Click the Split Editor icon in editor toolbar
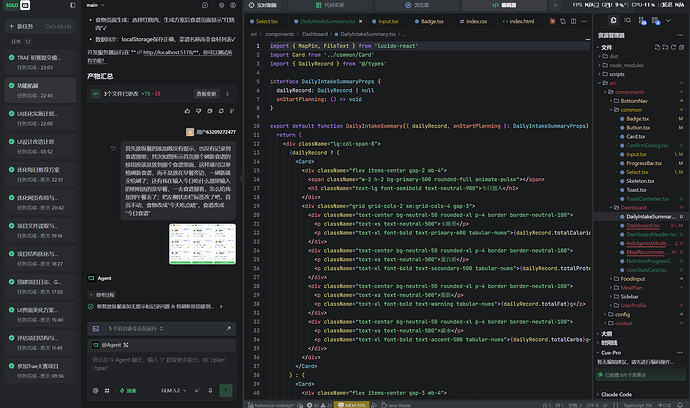 pyautogui.click(x=573, y=21)
